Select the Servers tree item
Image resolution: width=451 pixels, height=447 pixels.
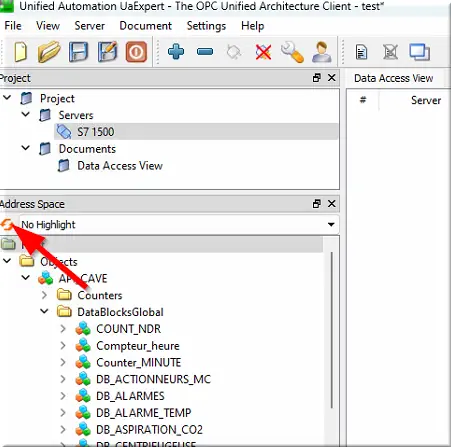[76, 115]
